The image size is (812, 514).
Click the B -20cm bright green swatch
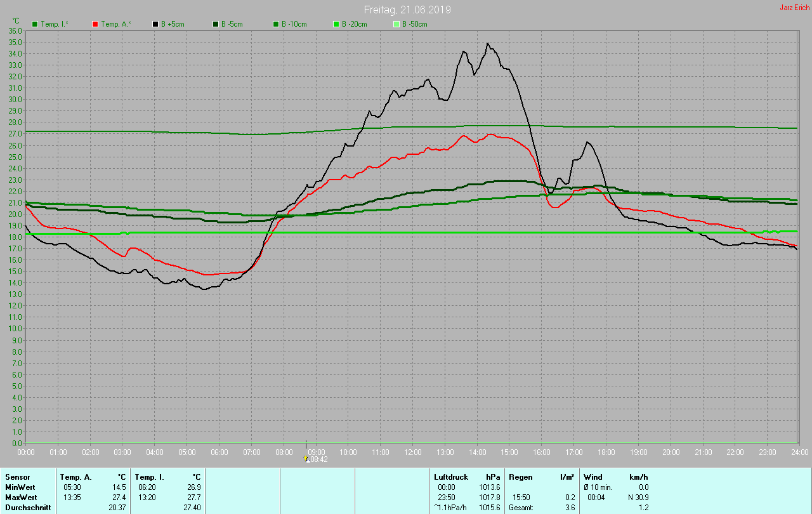point(336,24)
